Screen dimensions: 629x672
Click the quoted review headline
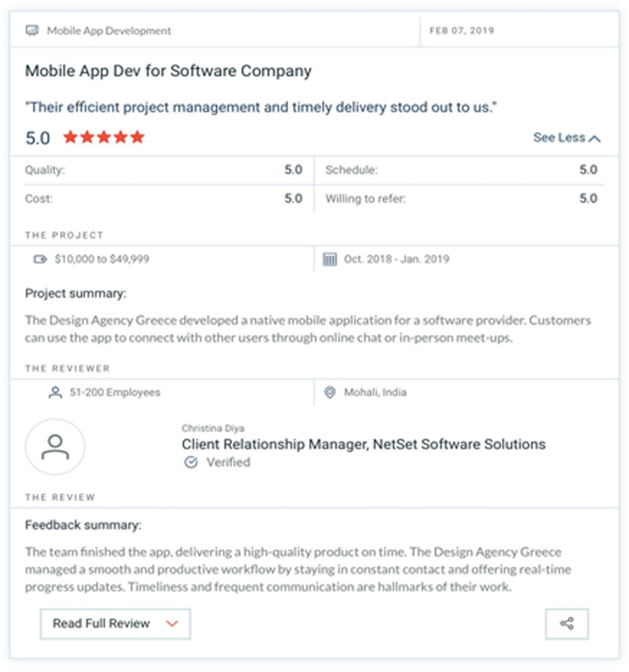click(x=261, y=107)
